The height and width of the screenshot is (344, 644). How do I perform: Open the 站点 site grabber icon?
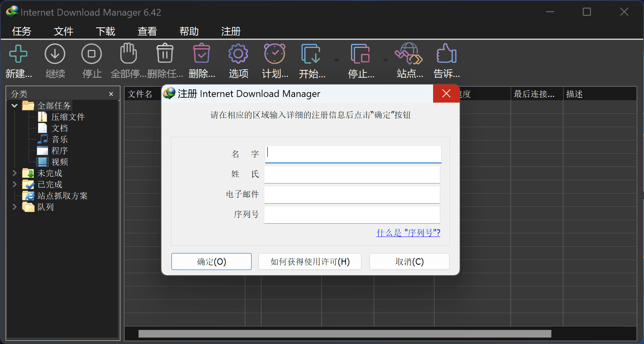point(409,54)
